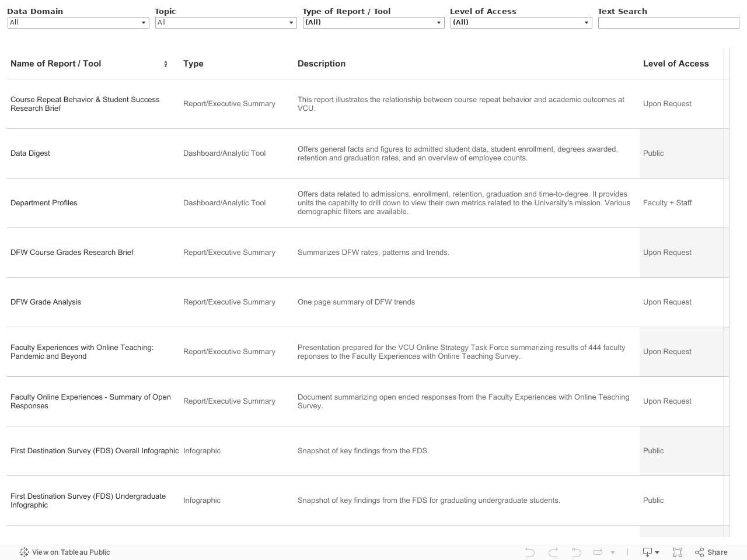Expand the Type of Report / Tool dropdown

pos(373,23)
